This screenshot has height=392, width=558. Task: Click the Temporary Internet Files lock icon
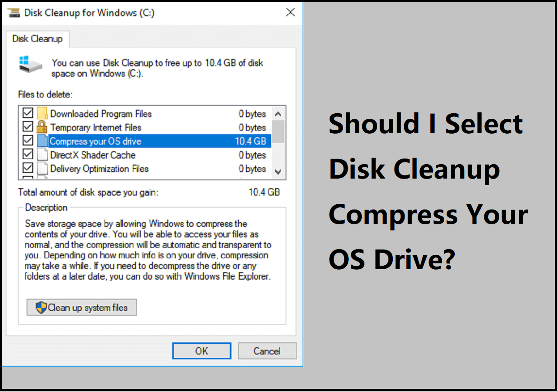point(42,127)
